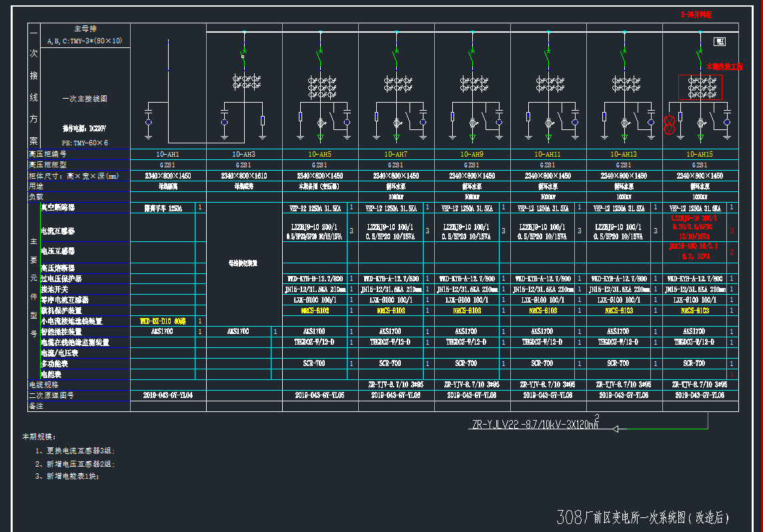Click the yellow 10-AH5 cabinet number
Viewport: 763px width, 532px height.
pyautogui.click(x=320, y=154)
